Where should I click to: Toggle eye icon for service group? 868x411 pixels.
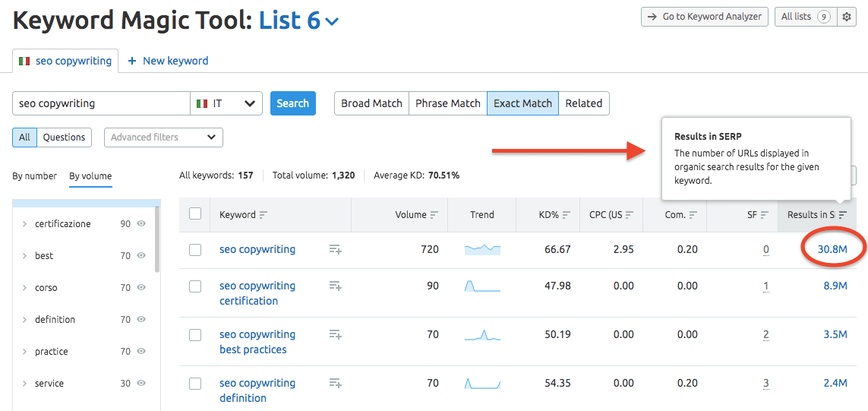click(x=141, y=384)
